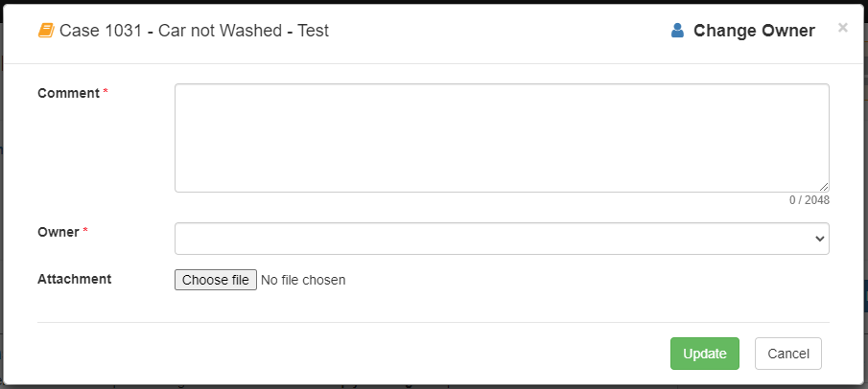Image resolution: width=868 pixels, height=389 pixels.
Task: Click the red asterisk next to Comment
Action: click(x=106, y=91)
